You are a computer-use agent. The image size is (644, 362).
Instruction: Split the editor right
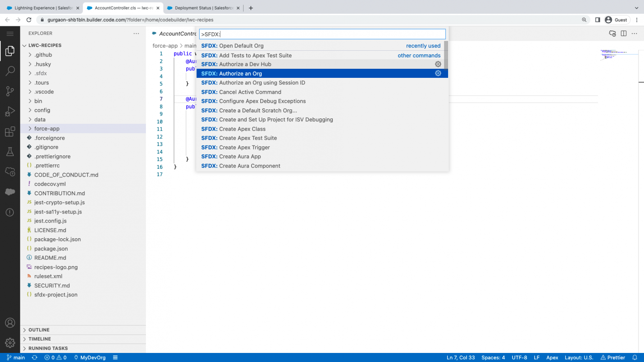[x=623, y=33]
